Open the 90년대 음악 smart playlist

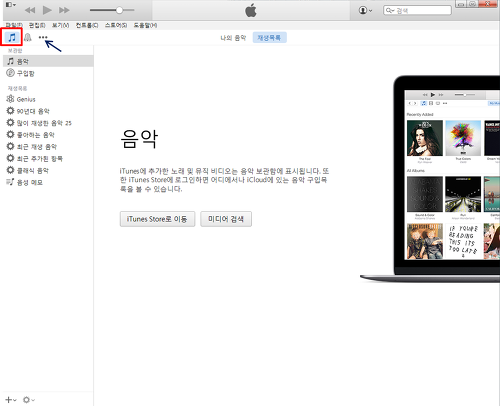48,111
